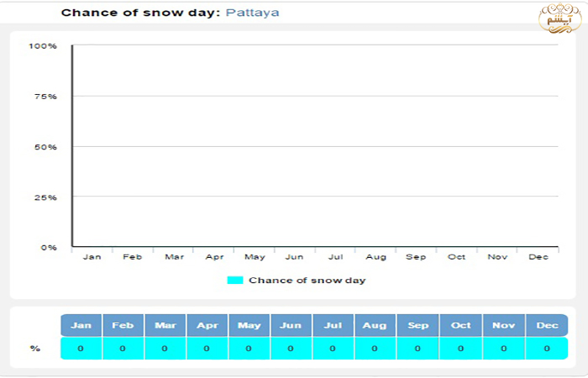Click the Apr table header cell

207,325
